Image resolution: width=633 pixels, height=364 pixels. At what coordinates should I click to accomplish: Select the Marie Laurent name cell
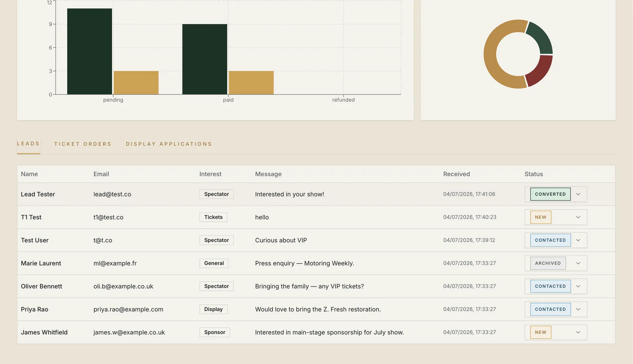pyautogui.click(x=41, y=263)
